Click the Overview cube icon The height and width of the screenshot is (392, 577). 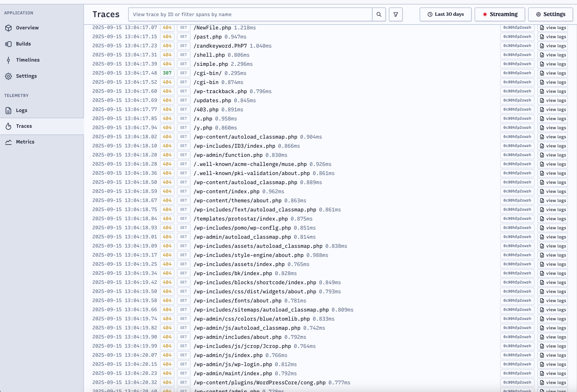(x=8, y=28)
